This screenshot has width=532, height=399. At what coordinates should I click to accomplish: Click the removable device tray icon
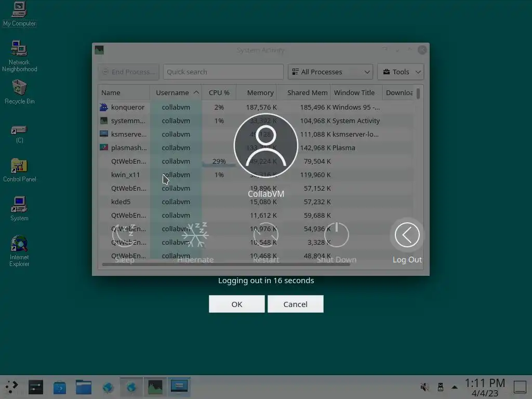[x=441, y=387]
